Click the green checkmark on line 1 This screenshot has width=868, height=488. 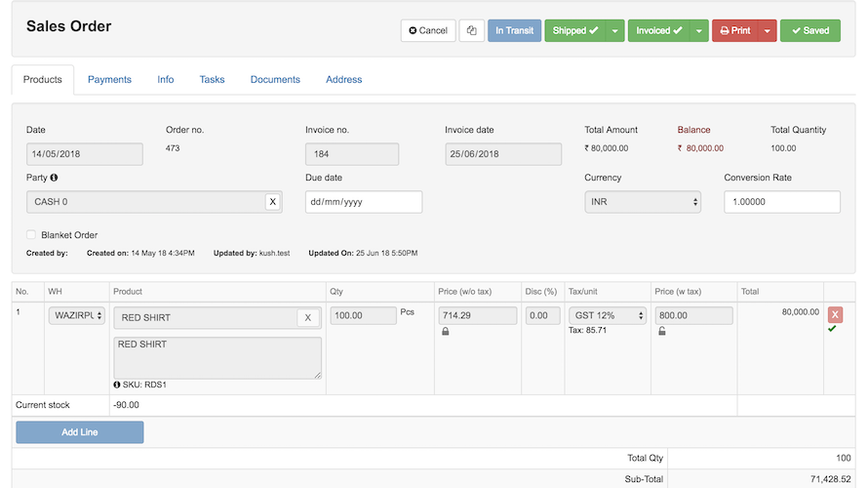pyautogui.click(x=832, y=329)
